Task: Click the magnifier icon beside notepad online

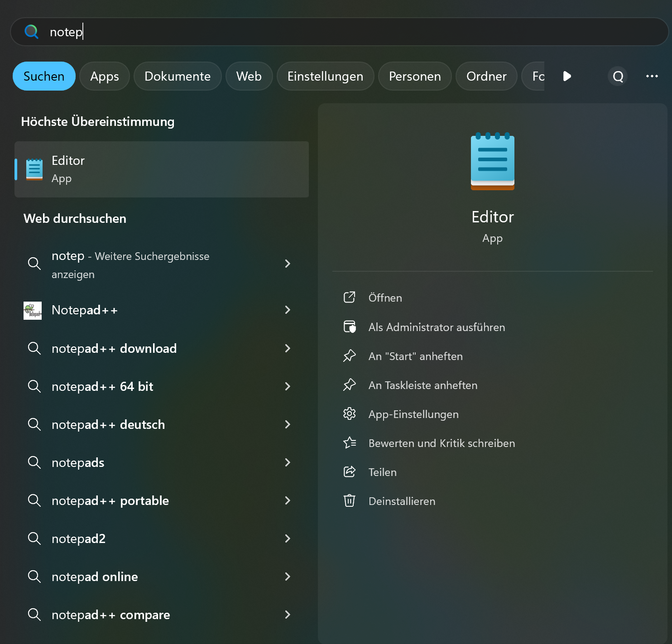Action: (34, 577)
